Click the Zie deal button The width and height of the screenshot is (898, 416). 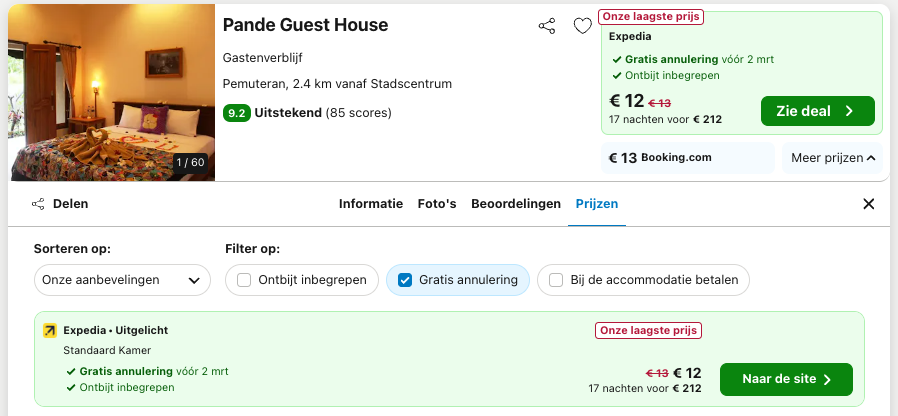click(x=817, y=111)
